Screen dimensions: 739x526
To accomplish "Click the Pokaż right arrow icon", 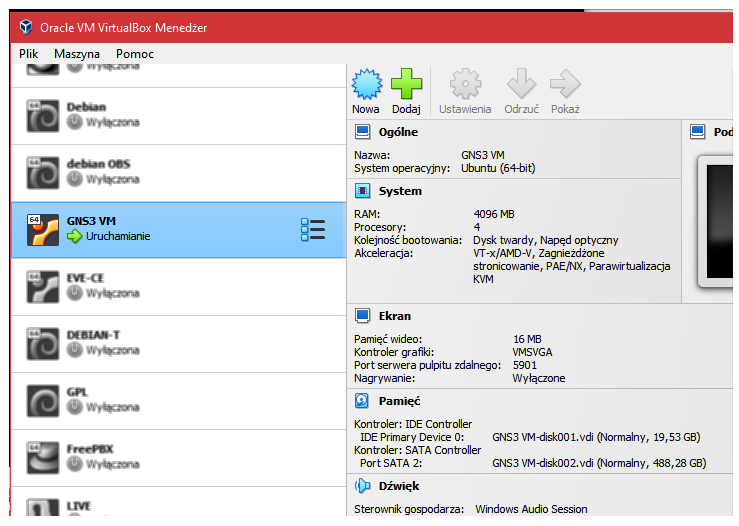I will point(564,85).
